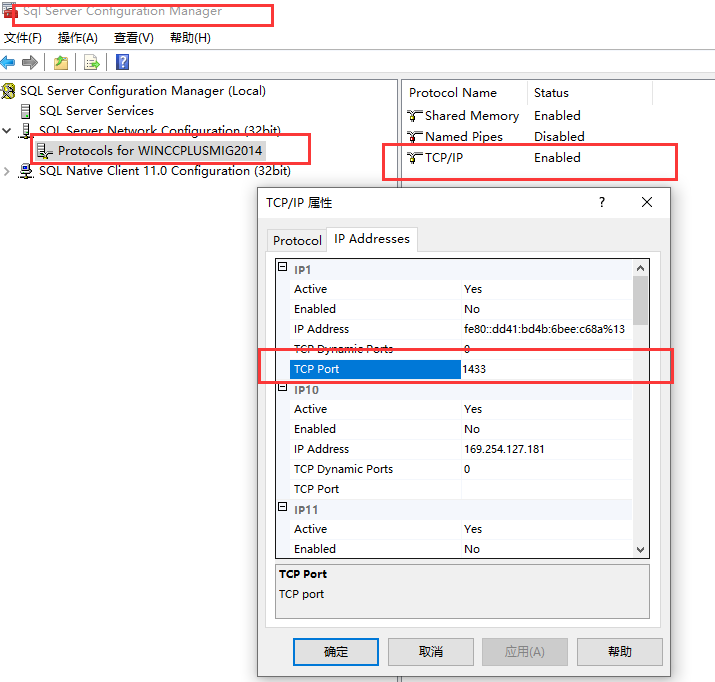Click the Back arrow toolbar icon
715x682 pixels.
[x=8, y=62]
